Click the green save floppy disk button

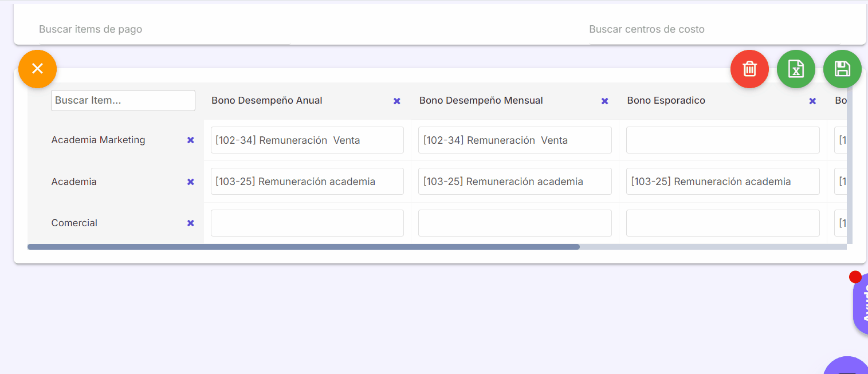pyautogui.click(x=842, y=69)
